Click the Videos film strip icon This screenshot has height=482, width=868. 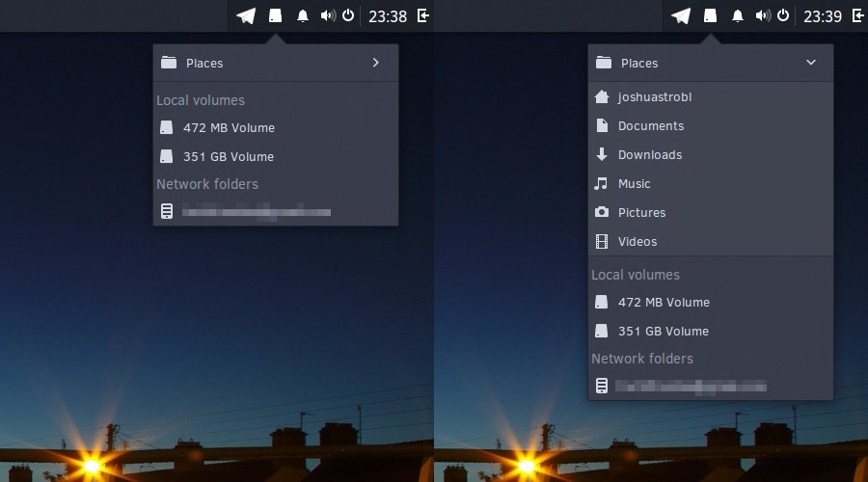tap(602, 241)
